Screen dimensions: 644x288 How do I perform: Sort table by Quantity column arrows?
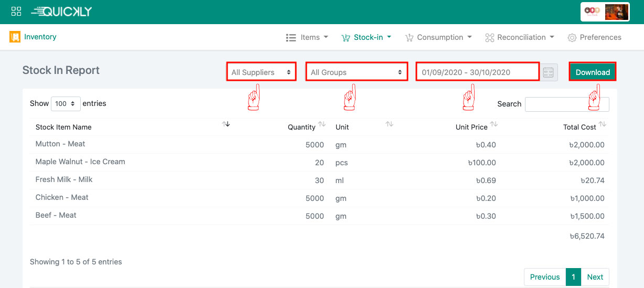click(322, 125)
